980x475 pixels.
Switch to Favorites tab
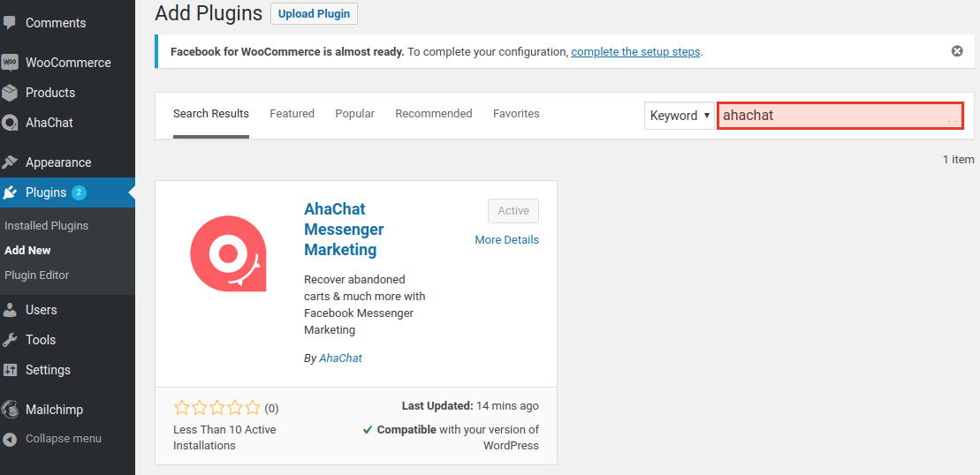pos(516,114)
